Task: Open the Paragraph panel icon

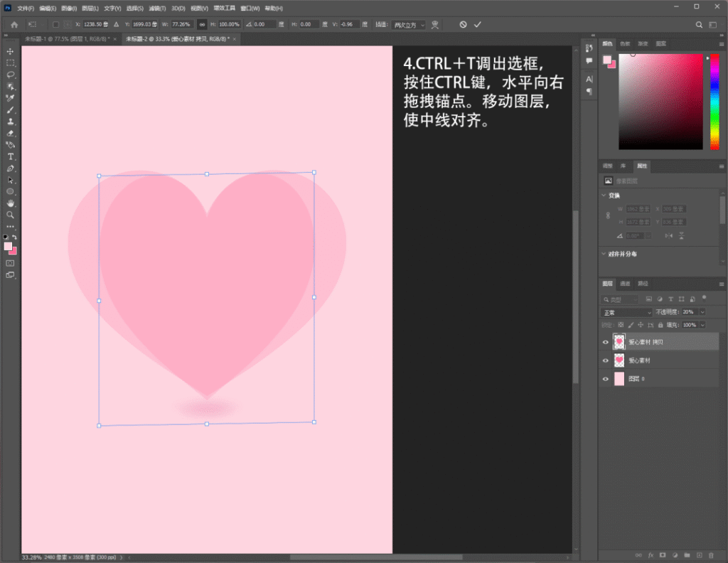Action: (589, 92)
